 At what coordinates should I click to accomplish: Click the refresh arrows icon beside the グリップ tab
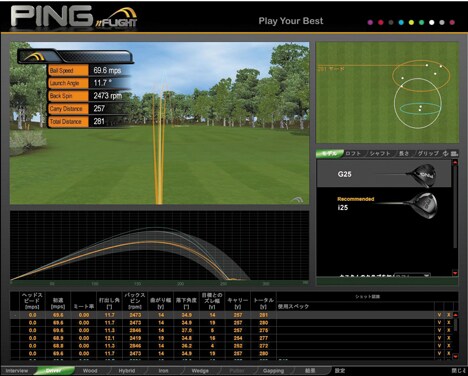tap(446, 153)
